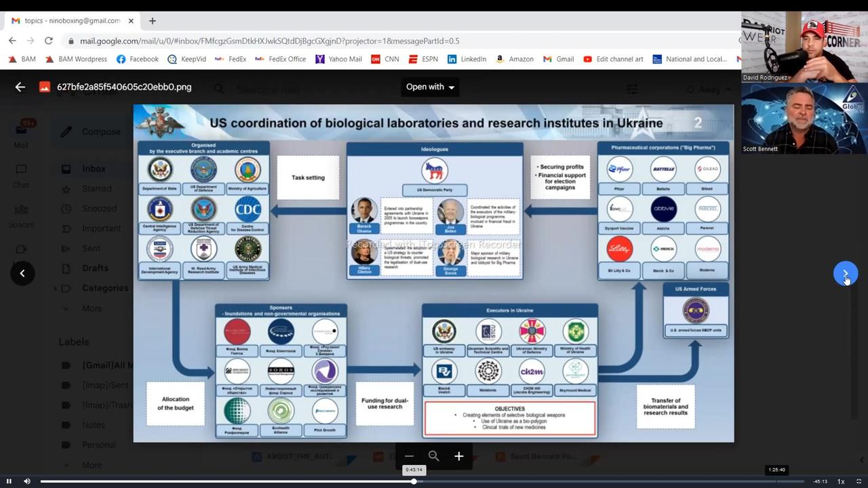868x488 pixels.
Task: Open the Drafts folder
Action: click(x=95, y=268)
